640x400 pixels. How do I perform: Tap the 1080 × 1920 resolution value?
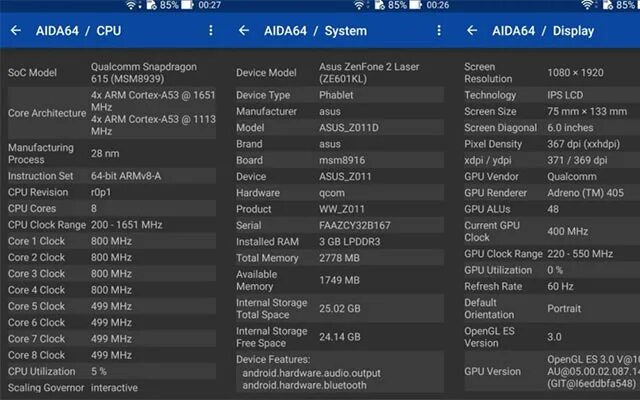[575, 73]
